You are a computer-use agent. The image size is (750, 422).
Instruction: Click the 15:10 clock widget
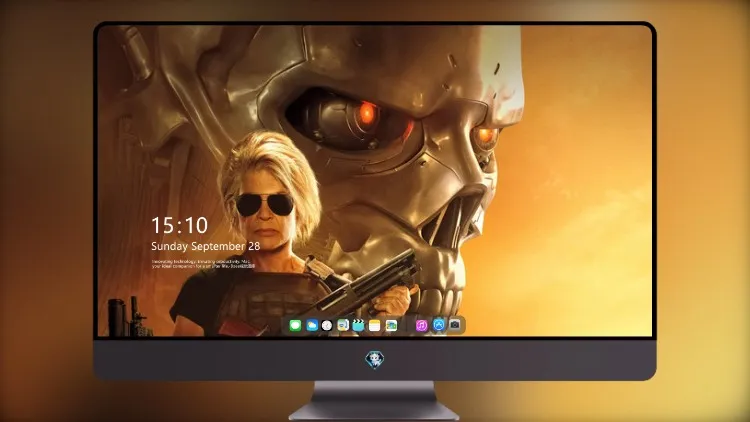(179, 225)
